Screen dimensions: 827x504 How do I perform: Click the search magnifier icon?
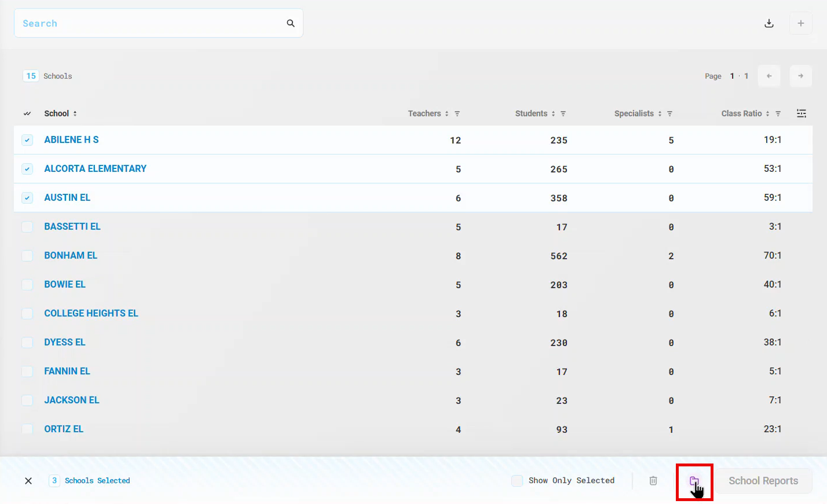click(x=291, y=23)
